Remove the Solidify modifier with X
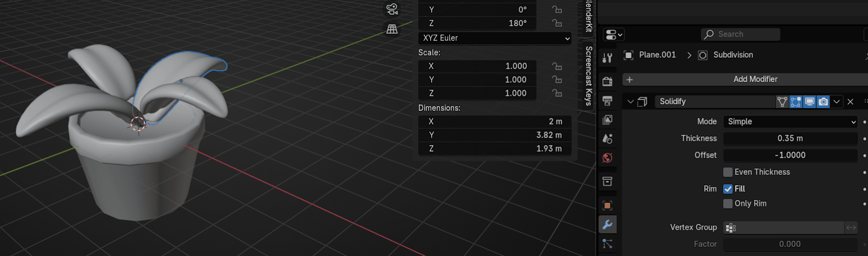Image resolution: width=868 pixels, height=256 pixels. [x=851, y=102]
